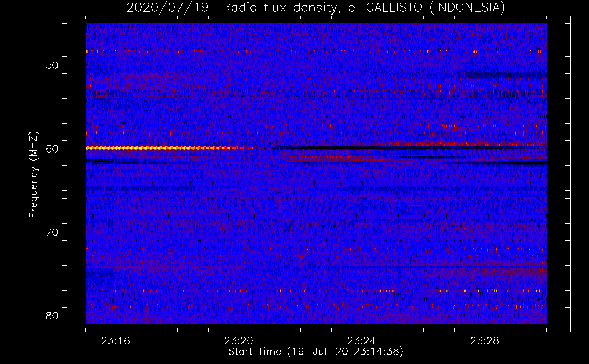Select the 23:20 time tick label
The image size is (589, 364).
(239, 341)
